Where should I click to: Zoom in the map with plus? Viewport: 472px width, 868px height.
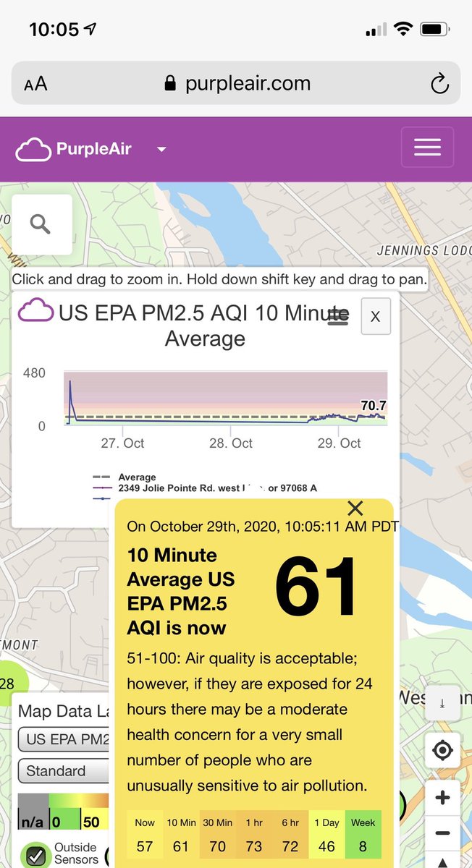click(442, 798)
